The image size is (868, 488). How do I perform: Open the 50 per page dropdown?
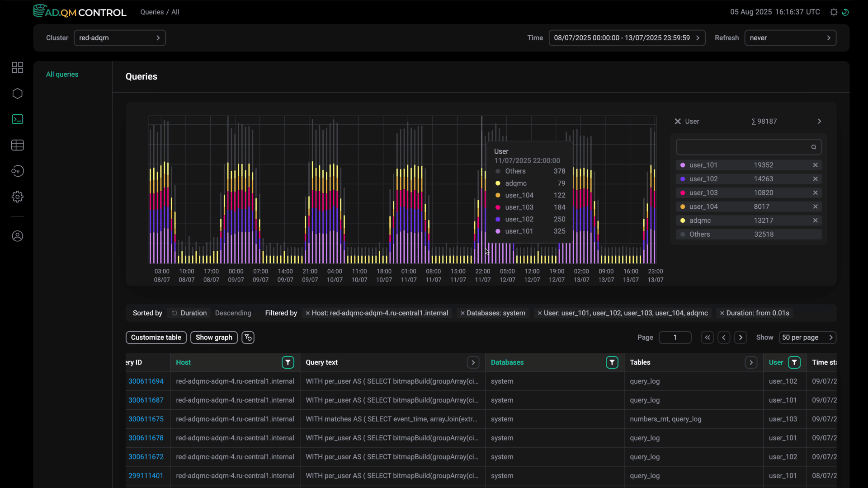click(807, 338)
